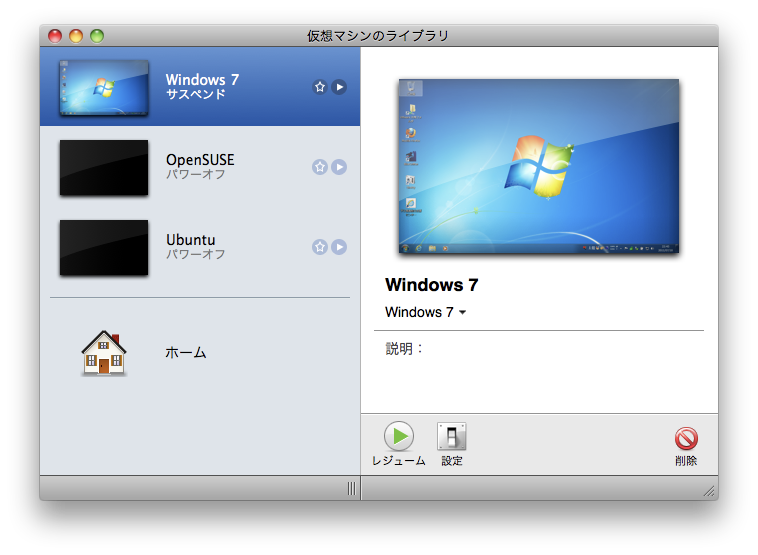
Task: Select the OpenSUSE name text
Action: tap(200, 160)
